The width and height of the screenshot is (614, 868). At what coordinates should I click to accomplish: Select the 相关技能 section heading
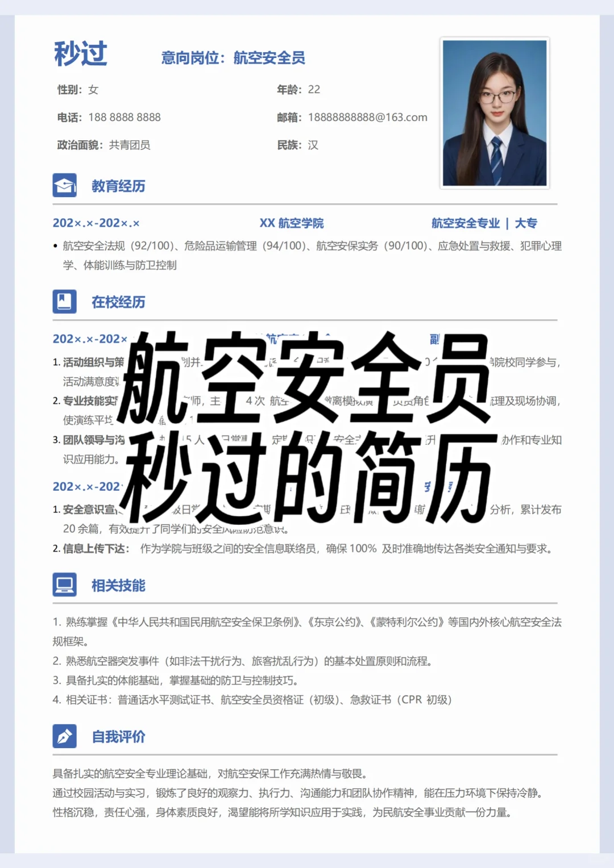(x=118, y=585)
